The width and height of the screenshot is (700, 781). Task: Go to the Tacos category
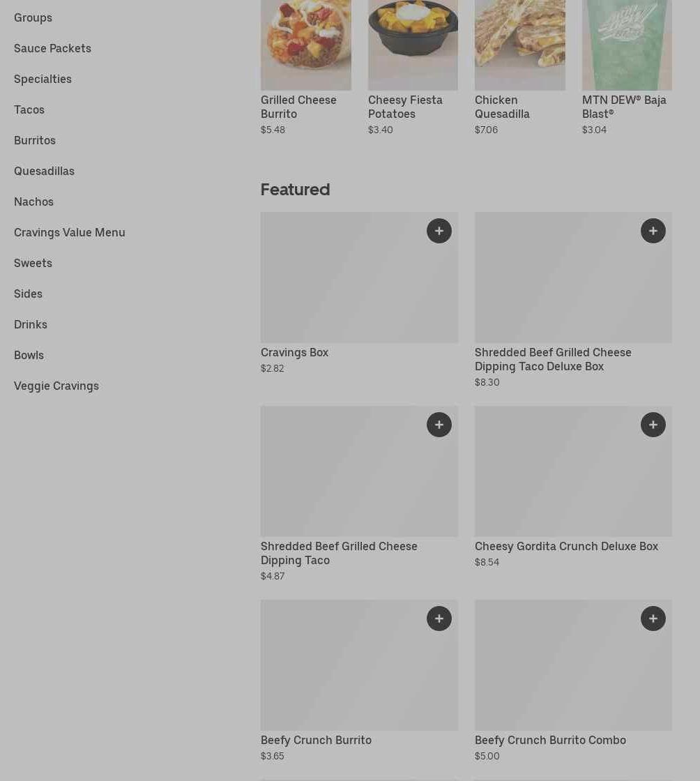pos(29,109)
